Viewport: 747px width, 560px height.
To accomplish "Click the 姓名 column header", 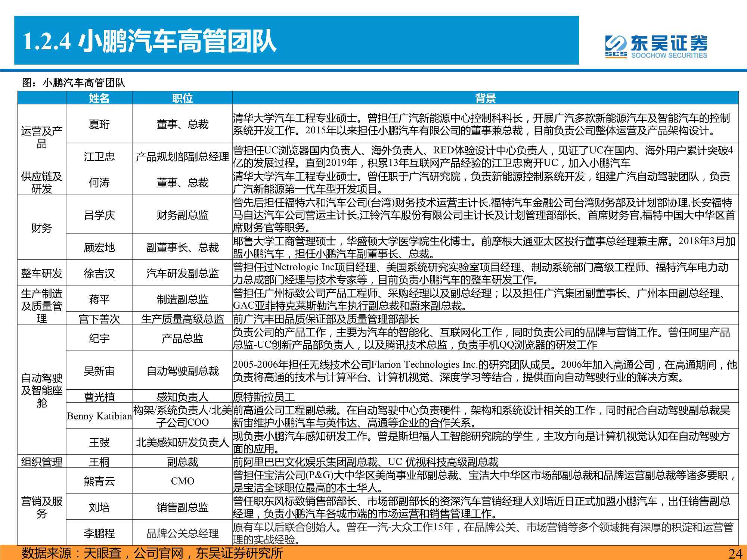I will [x=99, y=98].
